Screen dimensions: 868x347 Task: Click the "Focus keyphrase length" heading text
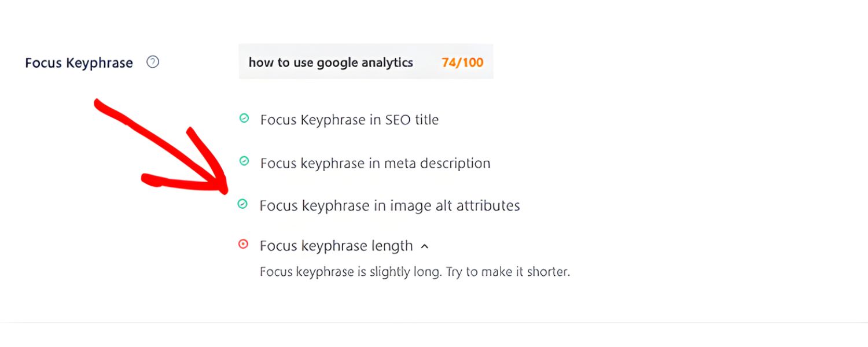click(336, 246)
